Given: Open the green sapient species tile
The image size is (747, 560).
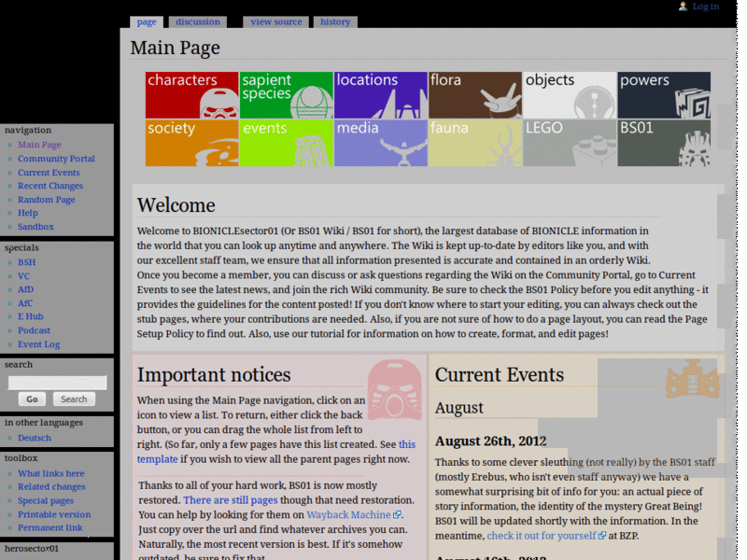Looking at the screenshot, I should [287, 95].
